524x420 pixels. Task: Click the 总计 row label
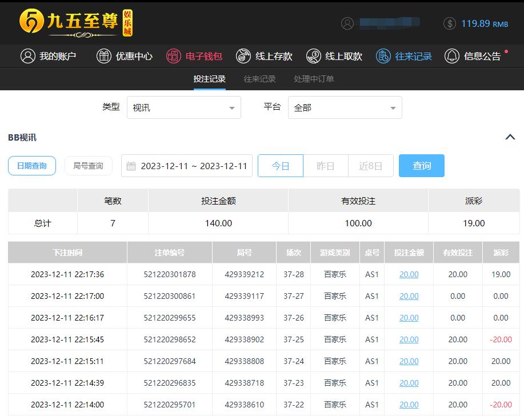pos(42,223)
